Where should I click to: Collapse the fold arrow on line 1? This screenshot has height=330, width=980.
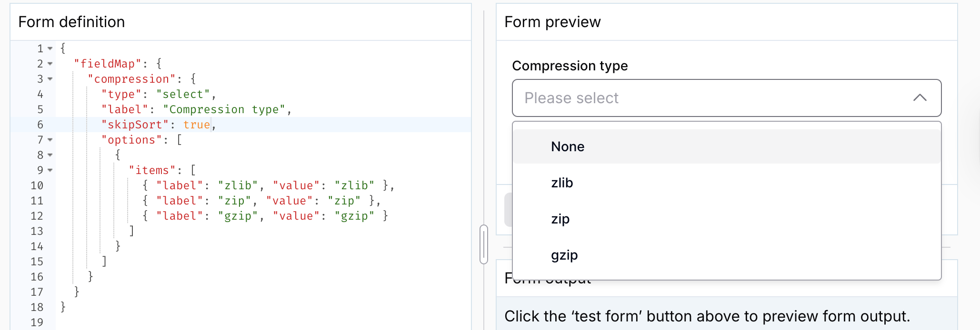(50, 49)
